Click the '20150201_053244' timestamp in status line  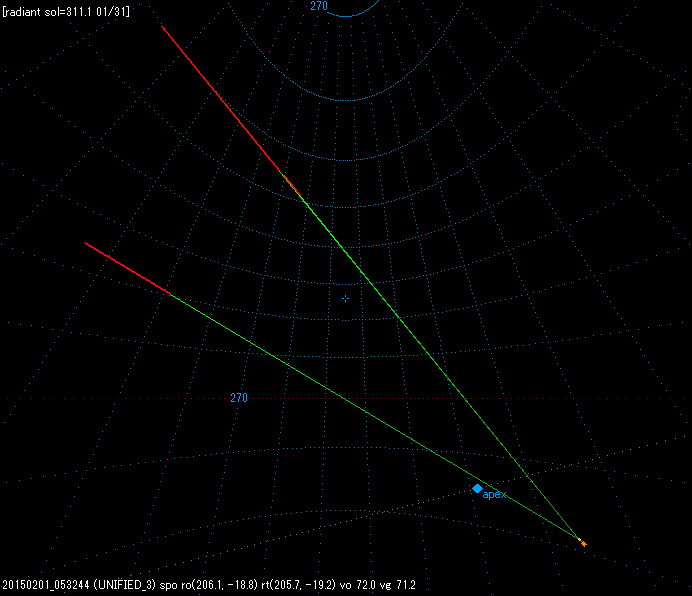coord(46,585)
